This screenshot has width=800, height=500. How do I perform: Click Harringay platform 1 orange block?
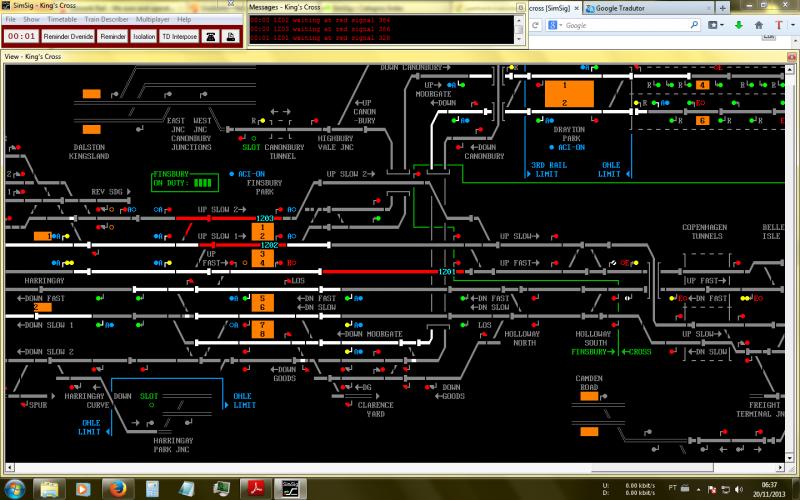point(43,236)
